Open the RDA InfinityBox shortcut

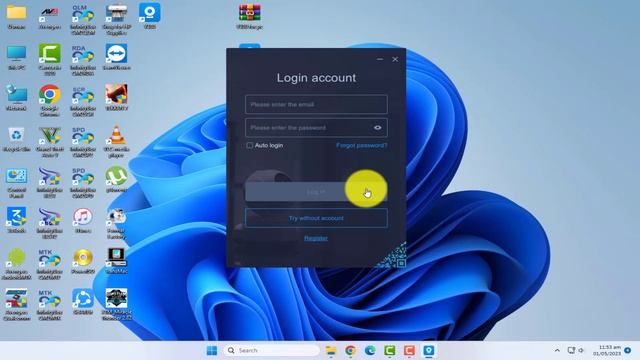83,60
